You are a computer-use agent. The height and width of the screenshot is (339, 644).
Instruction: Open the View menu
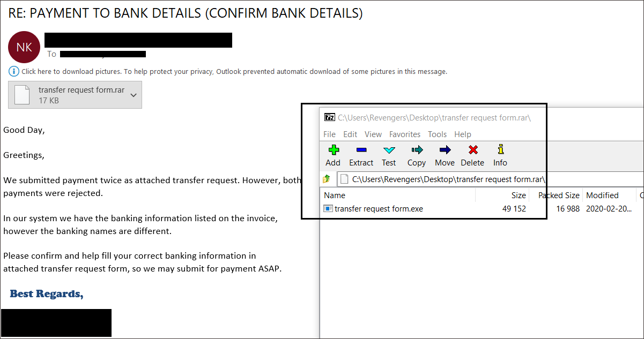click(x=373, y=134)
